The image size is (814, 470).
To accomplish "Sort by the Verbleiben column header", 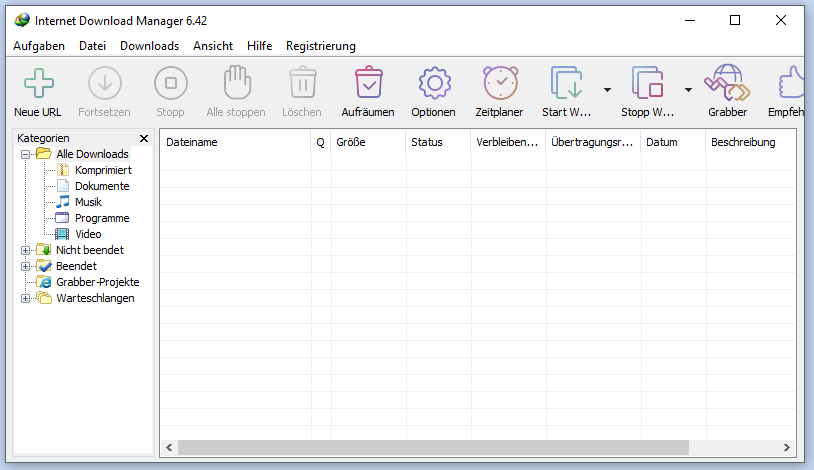I will click(x=508, y=142).
